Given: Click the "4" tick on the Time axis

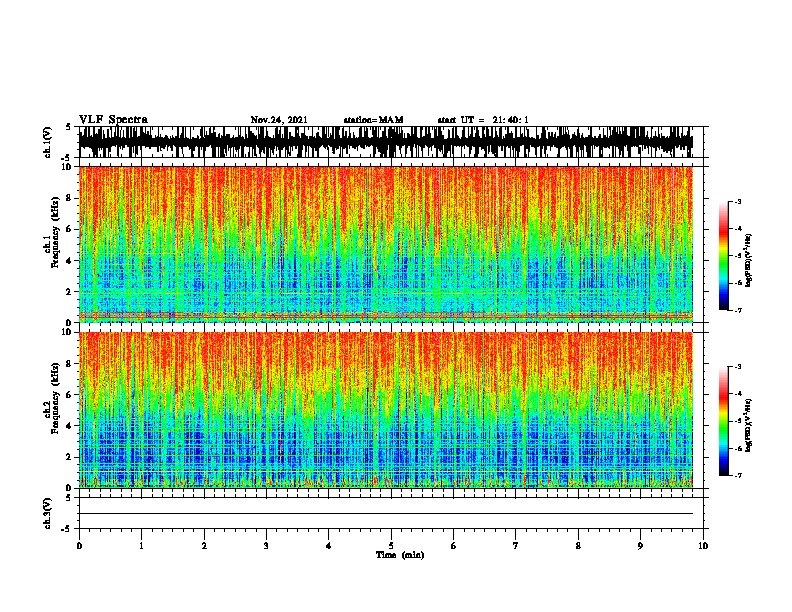Looking at the screenshot, I should (329, 546).
